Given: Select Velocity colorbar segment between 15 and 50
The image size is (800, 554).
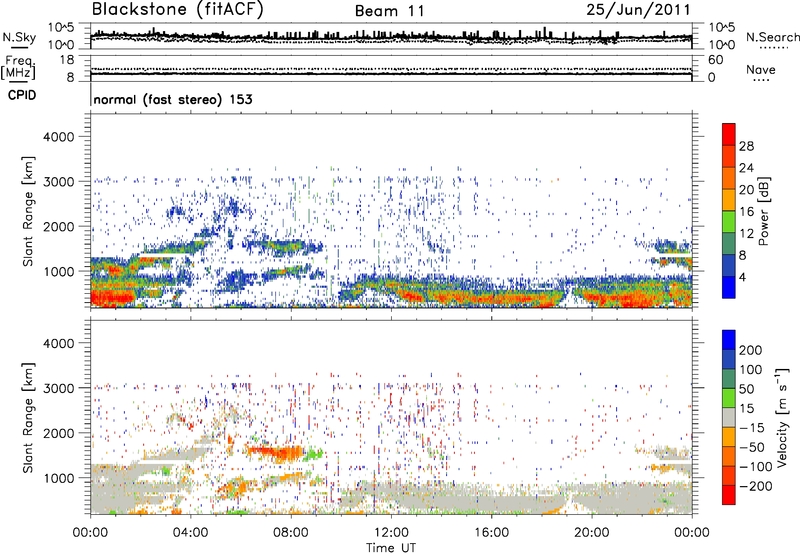Looking at the screenshot, I should tap(729, 398).
